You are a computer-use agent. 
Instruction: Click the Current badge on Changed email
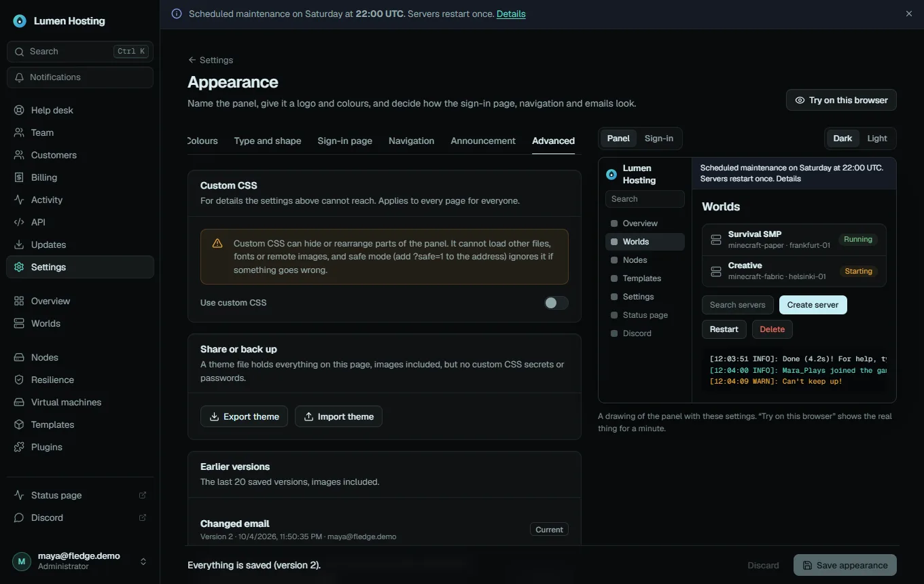point(549,530)
